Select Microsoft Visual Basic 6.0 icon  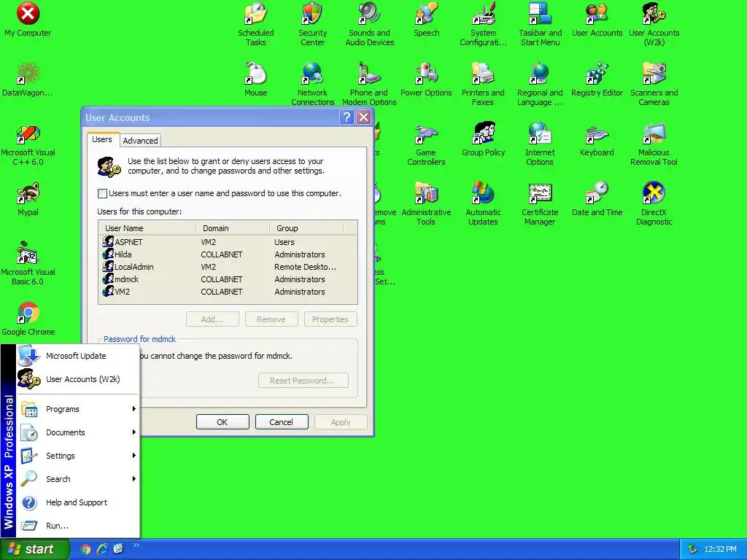28,263
